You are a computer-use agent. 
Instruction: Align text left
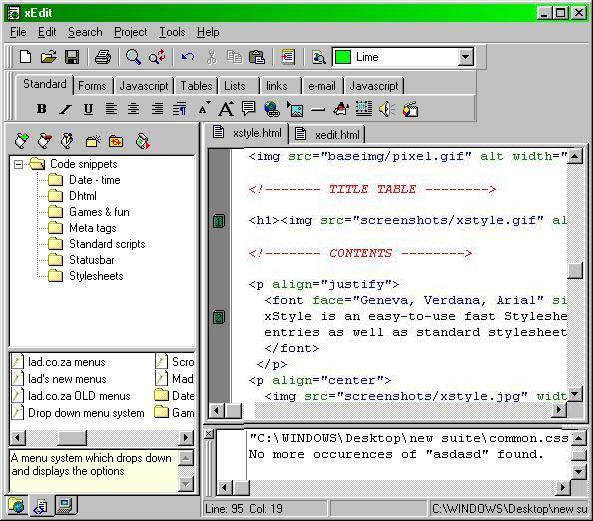(111, 109)
